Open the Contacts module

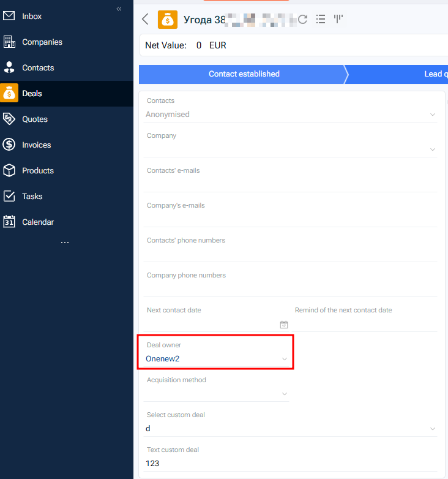[38, 68]
